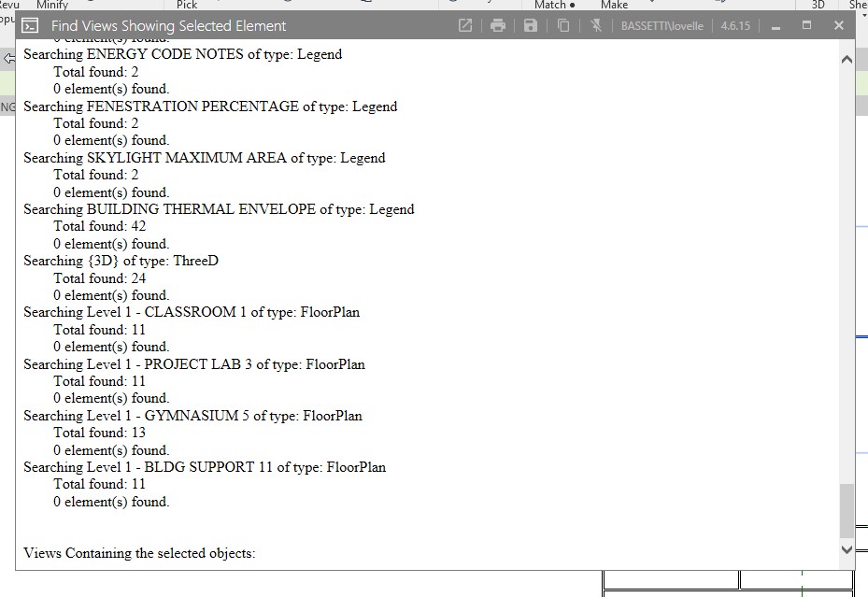The width and height of the screenshot is (868, 597).
Task: Open the report in an external window
Action: point(464,25)
